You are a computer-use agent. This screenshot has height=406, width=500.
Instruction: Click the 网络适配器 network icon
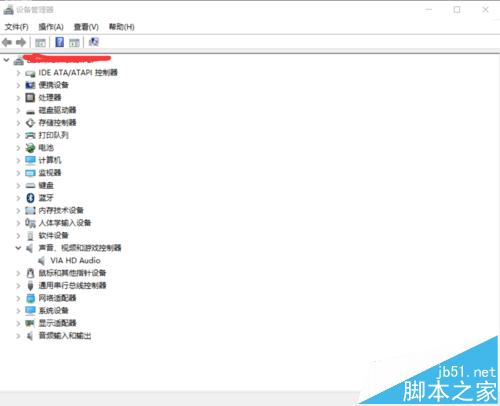click(30, 298)
